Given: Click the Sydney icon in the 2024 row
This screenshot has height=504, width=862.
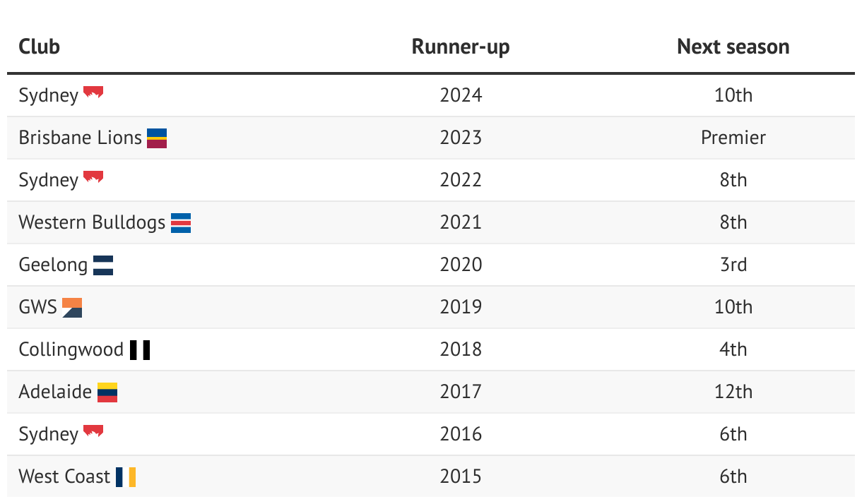Looking at the screenshot, I should 93,92.
